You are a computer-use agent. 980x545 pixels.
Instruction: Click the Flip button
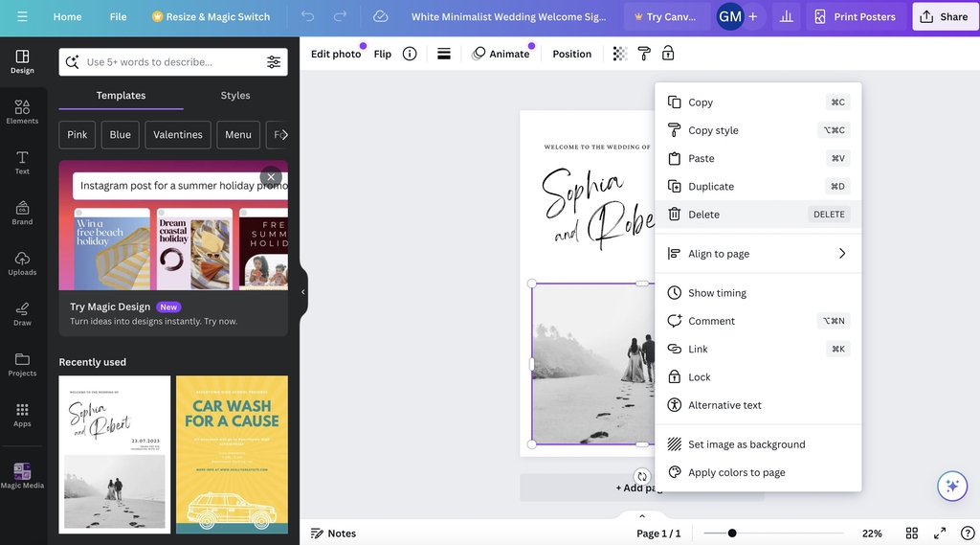(x=383, y=54)
